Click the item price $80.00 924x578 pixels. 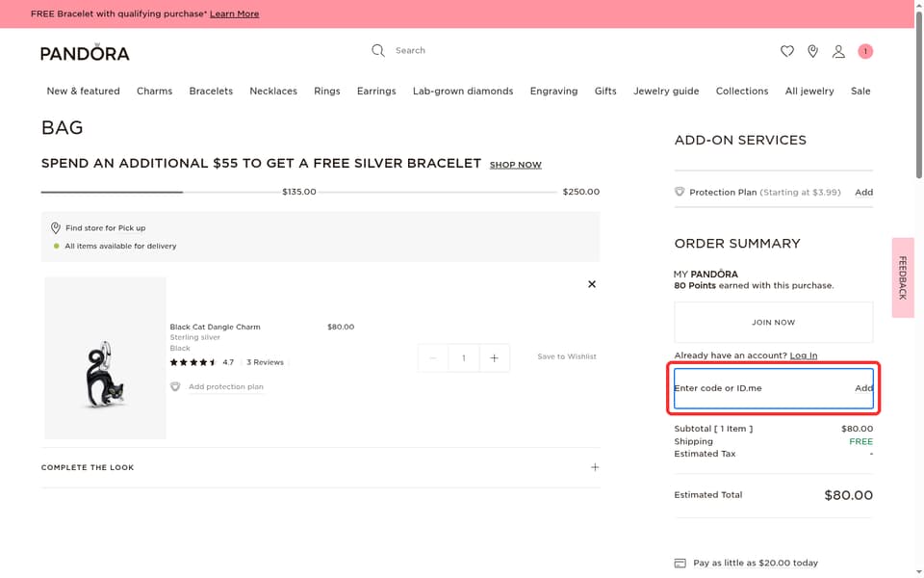pyautogui.click(x=341, y=327)
